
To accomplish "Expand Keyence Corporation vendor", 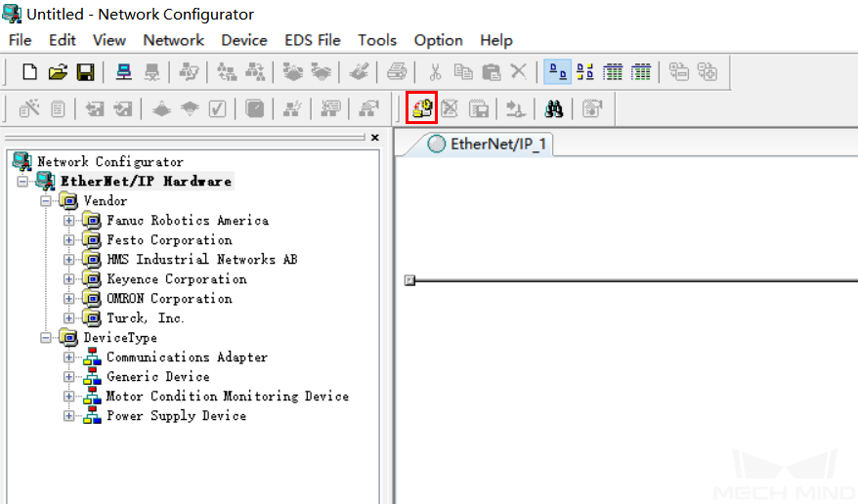I will click(x=69, y=278).
